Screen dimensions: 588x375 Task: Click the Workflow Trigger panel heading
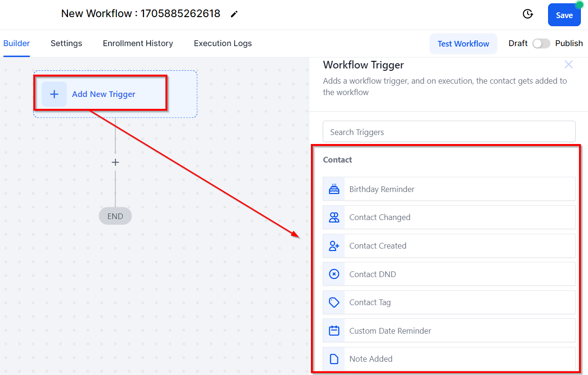click(x=364, y=65)
